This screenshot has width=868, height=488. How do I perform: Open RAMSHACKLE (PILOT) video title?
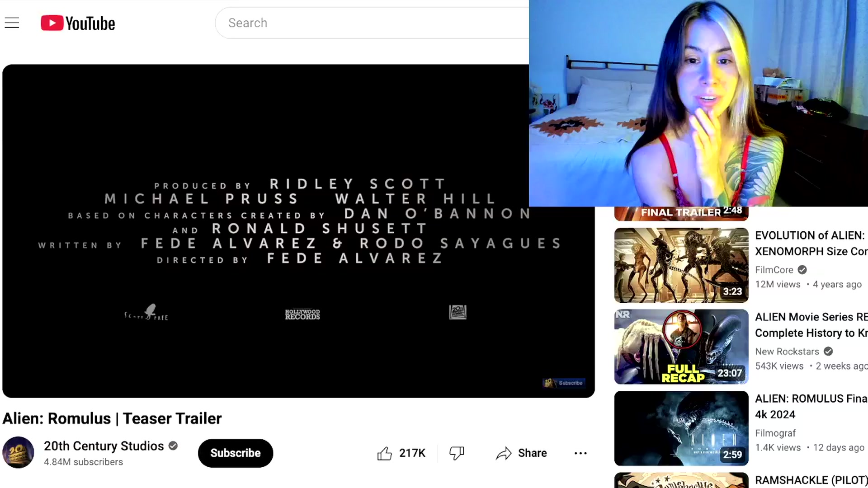[811, 480]
